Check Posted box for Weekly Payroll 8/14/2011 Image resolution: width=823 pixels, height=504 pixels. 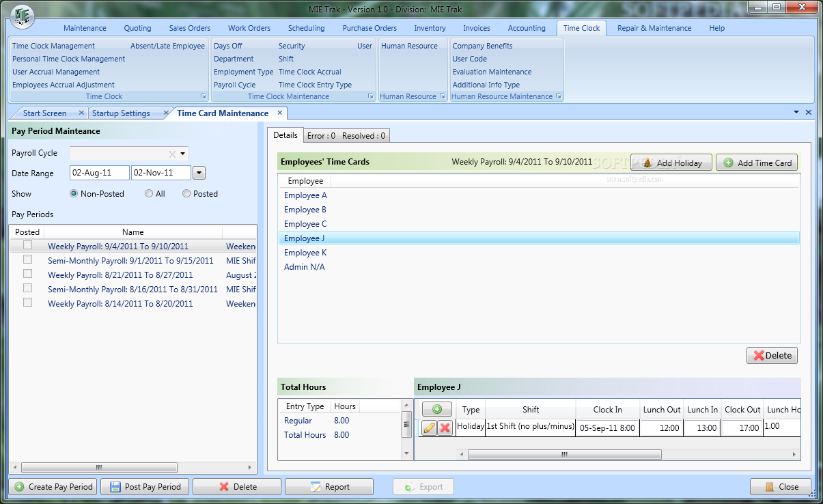click(27, 303)
